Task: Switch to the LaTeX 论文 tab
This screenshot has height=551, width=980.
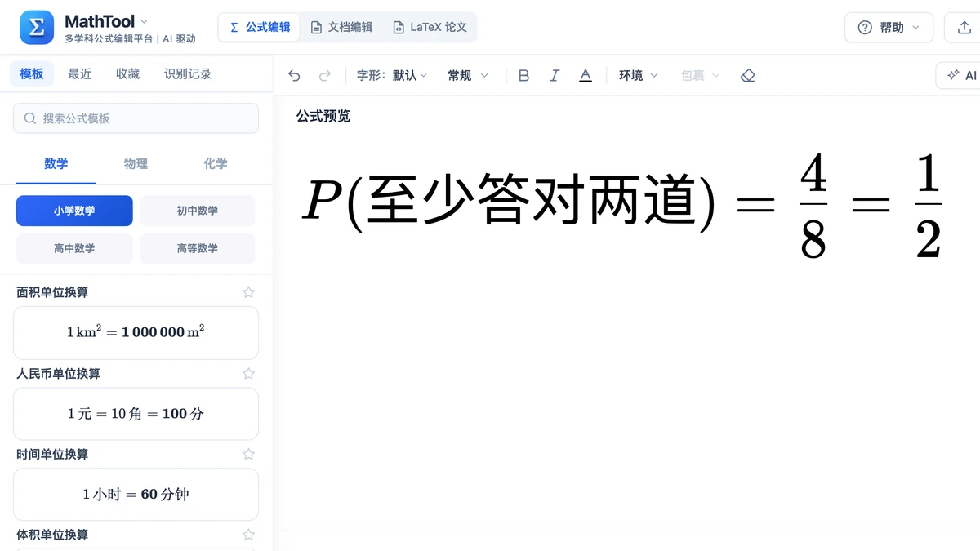Action: click(430, 27)
